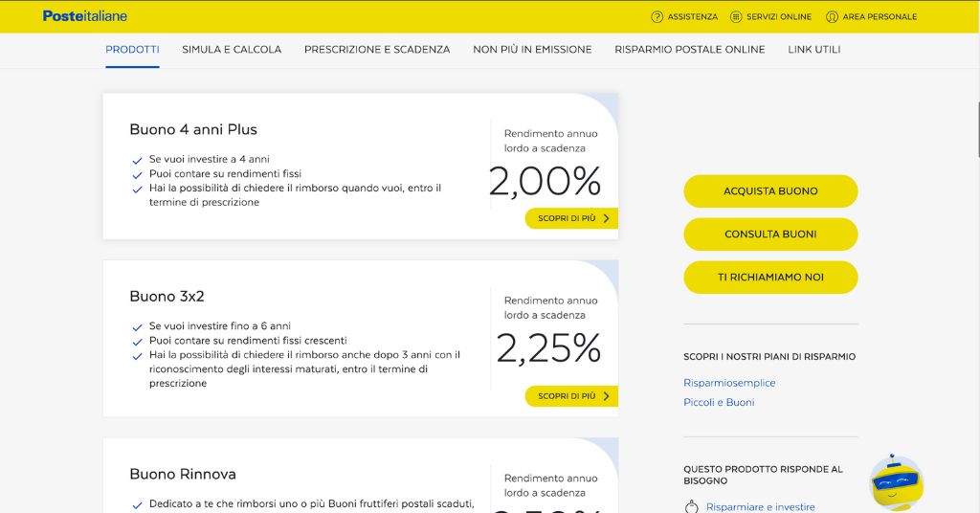Click the arrow on Buono 4 anni Plus Scopri di più
980x513 pixels.
pos(606,218)
